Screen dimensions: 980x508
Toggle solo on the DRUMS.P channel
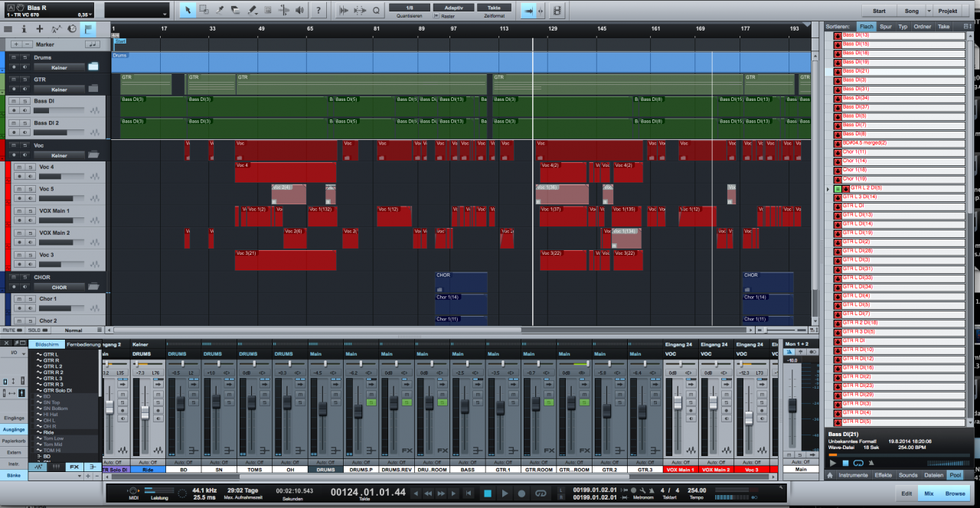[x=371, y=401]
